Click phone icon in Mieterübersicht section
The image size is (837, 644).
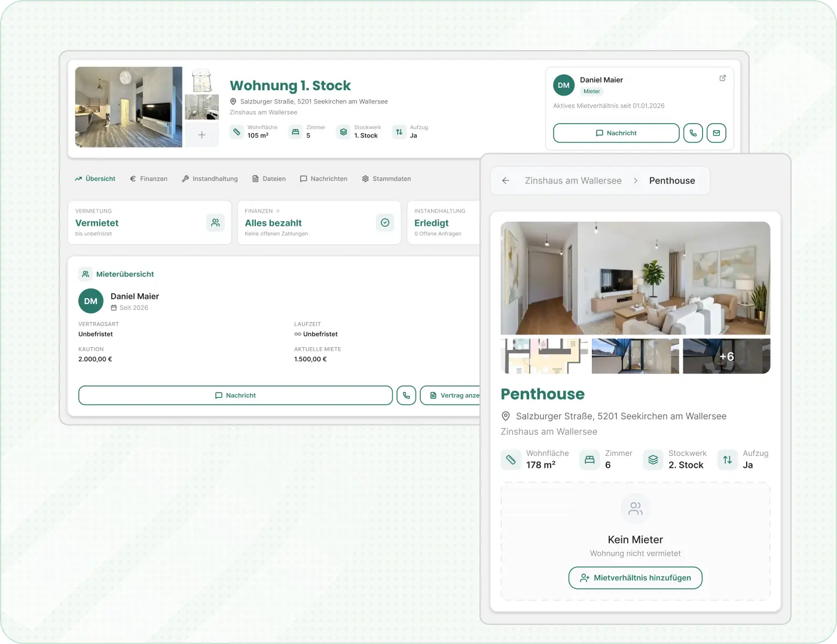coord(407,395)
